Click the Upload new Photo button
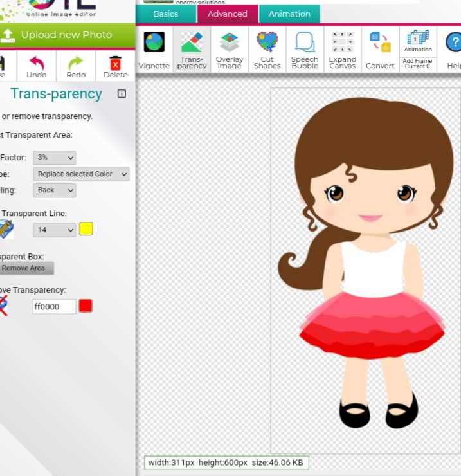Image resolution: width=461 pixels, height=476 pixels. (66, 35)
